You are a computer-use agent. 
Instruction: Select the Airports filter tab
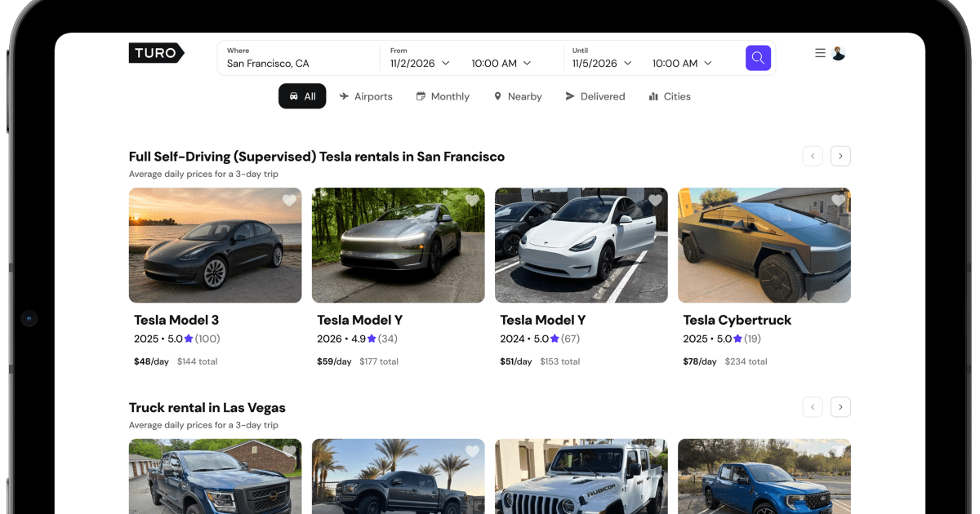point(366,96)
